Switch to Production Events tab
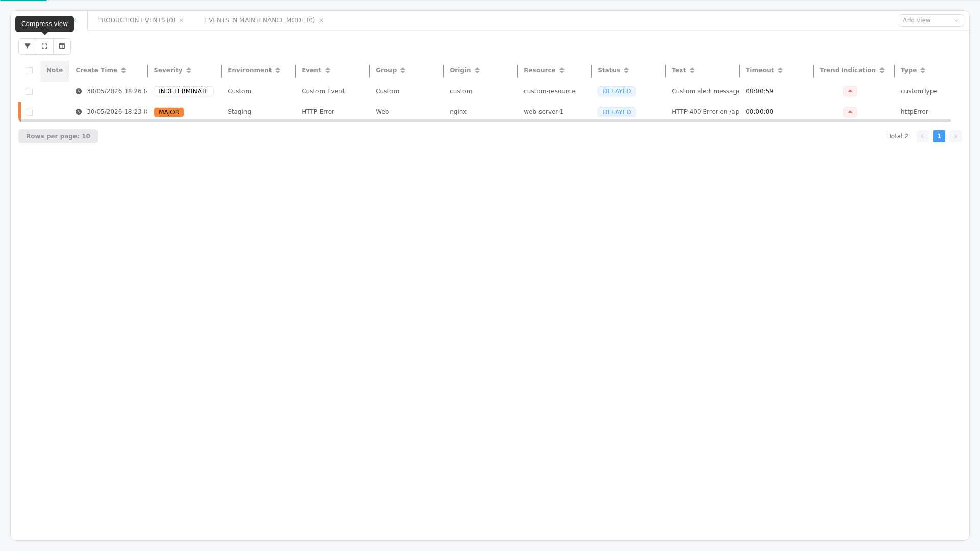The image size is (980, 551). [x=136, y=20]
